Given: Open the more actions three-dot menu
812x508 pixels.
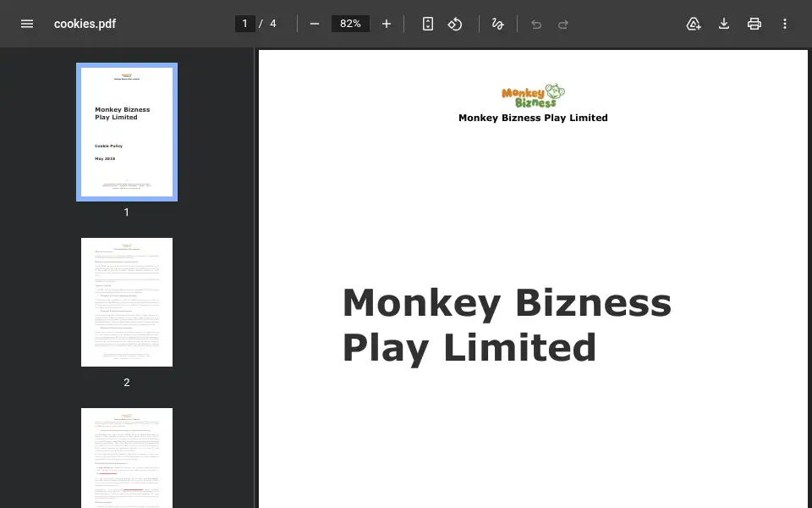Looking at the screenshot, I should tap(785, 24).
